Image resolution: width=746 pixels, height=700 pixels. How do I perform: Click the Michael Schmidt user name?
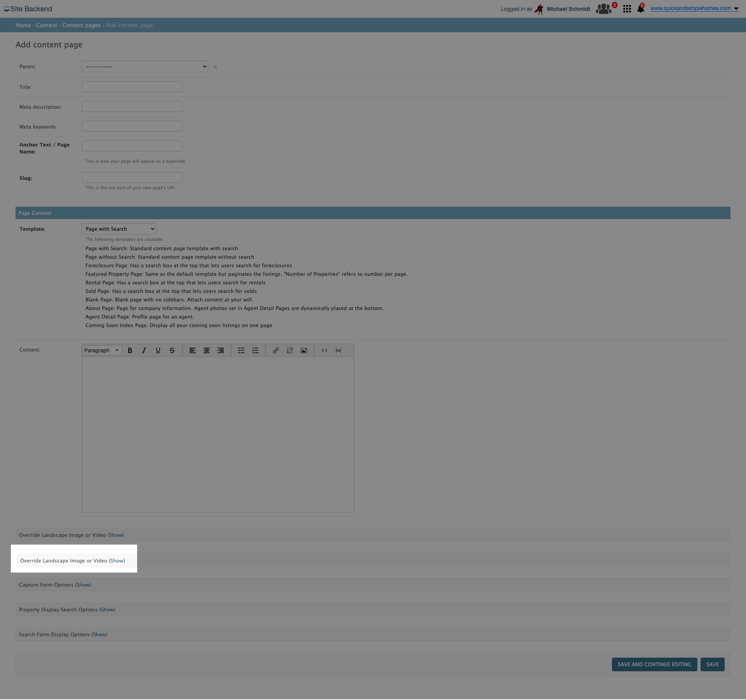click(568, 9)
